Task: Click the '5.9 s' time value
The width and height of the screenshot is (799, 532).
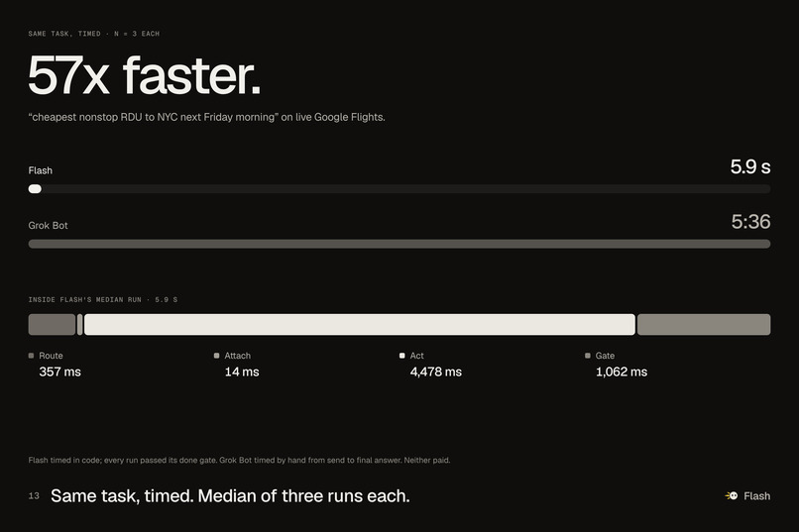Action: coord(750,166)
